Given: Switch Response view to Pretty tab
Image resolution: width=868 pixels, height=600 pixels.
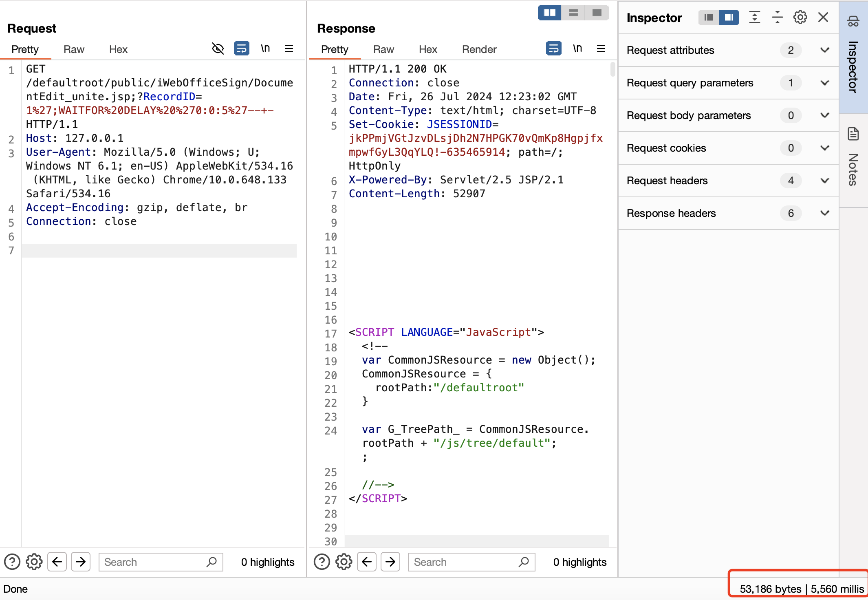Looking at the screenshot, I should click(x=335, y=49).
